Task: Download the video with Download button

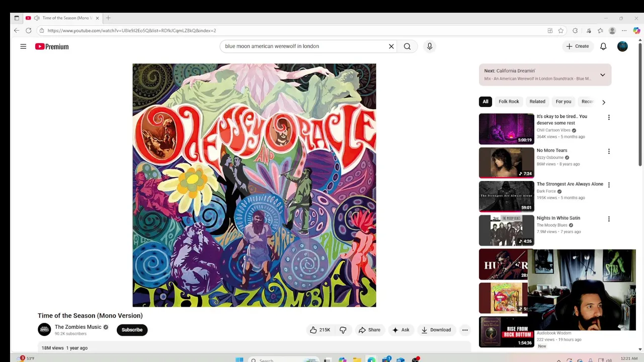Action: point(436,330)
